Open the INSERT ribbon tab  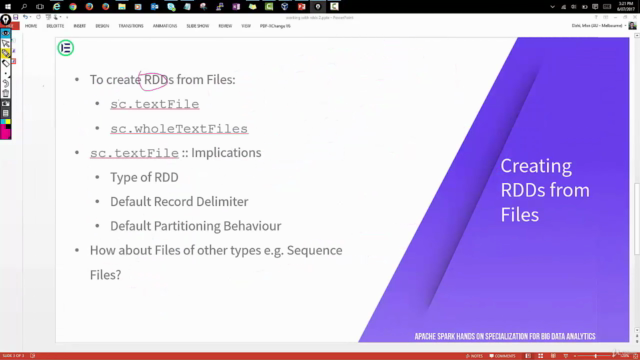[80, 26]
